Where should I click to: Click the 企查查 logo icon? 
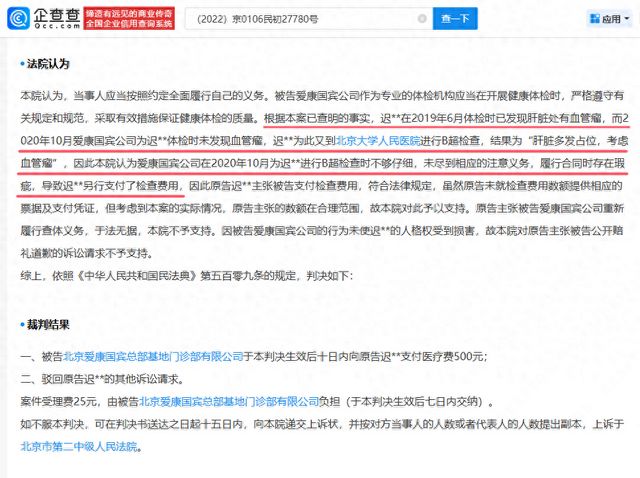coord(18,18)
